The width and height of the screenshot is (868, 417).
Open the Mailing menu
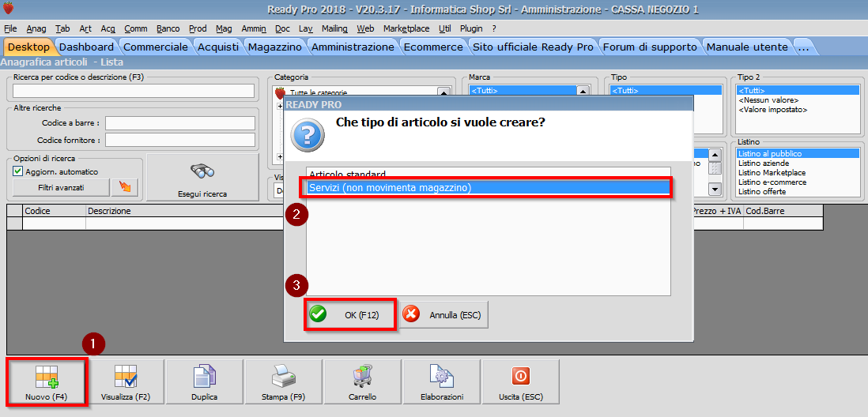pos(334,28)
